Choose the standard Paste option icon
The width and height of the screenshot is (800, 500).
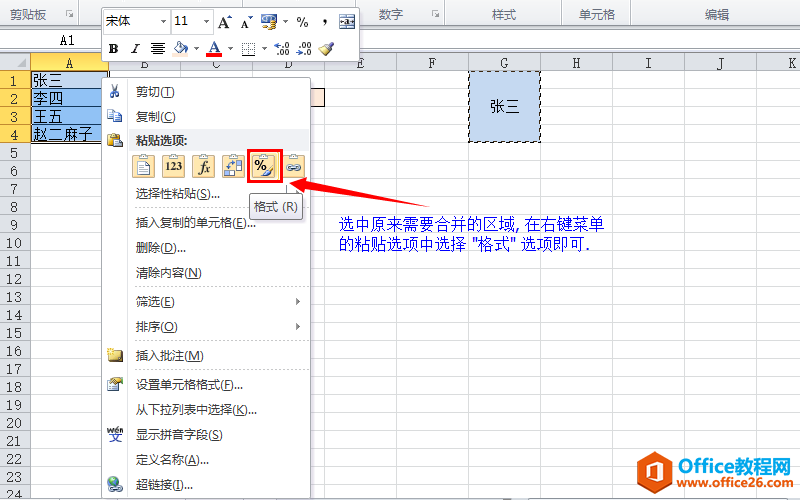tap(143, 166)
